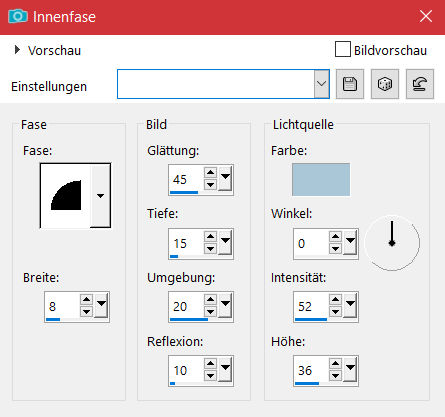
Task: Click the reset to default arrow icon
Action: 420,84
